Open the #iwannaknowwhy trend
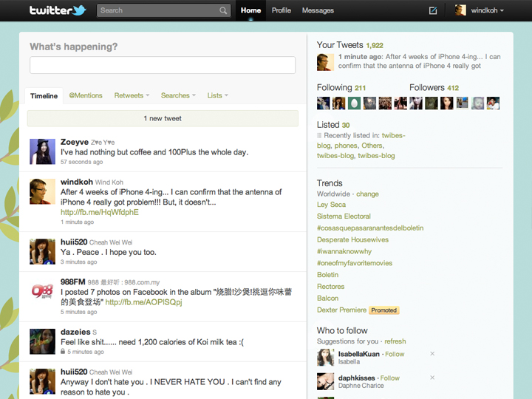Viewport: 532px width, 399px height. [344, 251]
